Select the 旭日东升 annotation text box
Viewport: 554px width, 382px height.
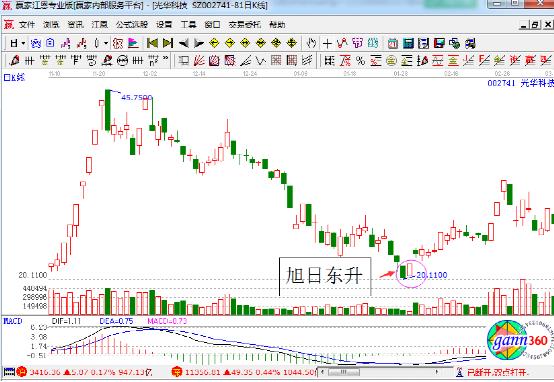pos(325,276)
